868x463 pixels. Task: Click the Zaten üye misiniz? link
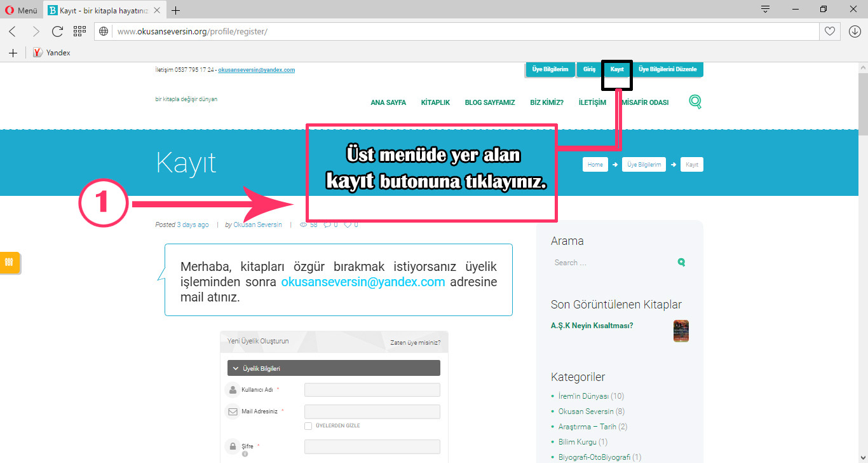click(x=415, y=343)
